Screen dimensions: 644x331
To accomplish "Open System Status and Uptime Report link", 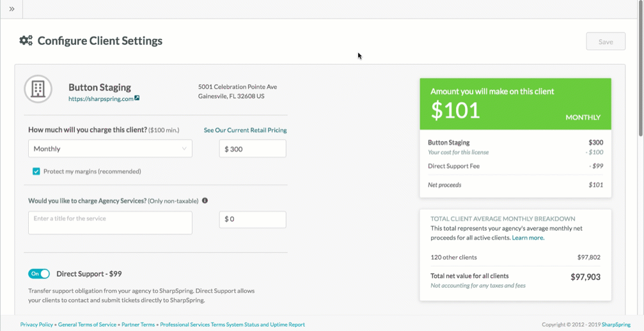I will tap(266, 325).
